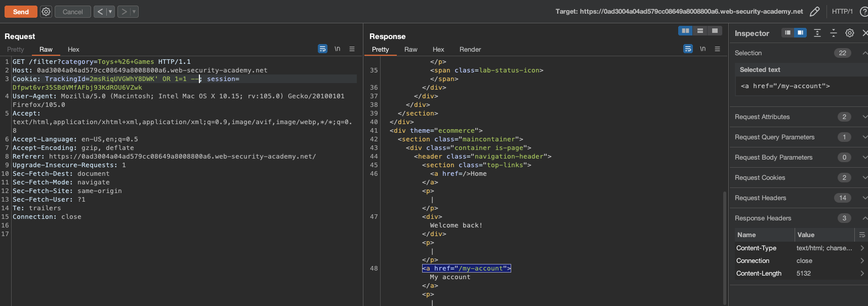868x306 pixels.
Task: Click the edit target pencil icon
Action: 814,12
